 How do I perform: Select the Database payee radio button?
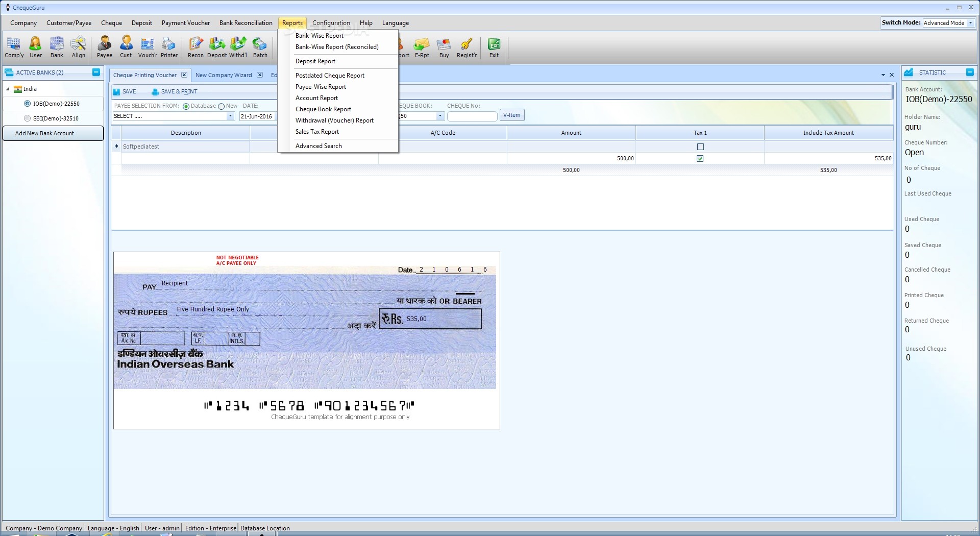[186, 106]
